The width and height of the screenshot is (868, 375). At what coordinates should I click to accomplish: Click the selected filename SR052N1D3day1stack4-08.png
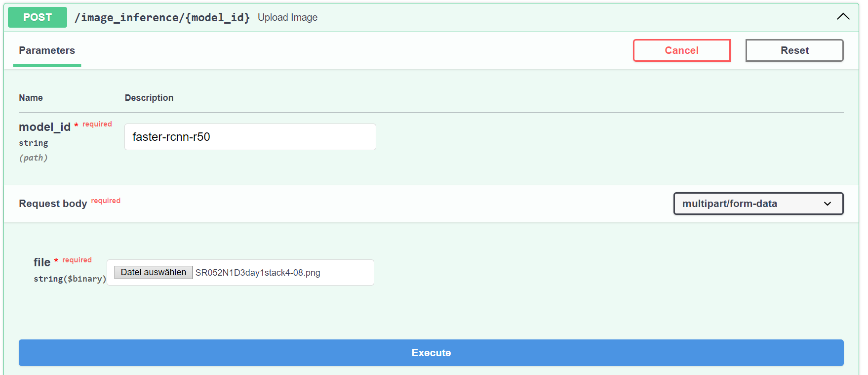(258, 273)
